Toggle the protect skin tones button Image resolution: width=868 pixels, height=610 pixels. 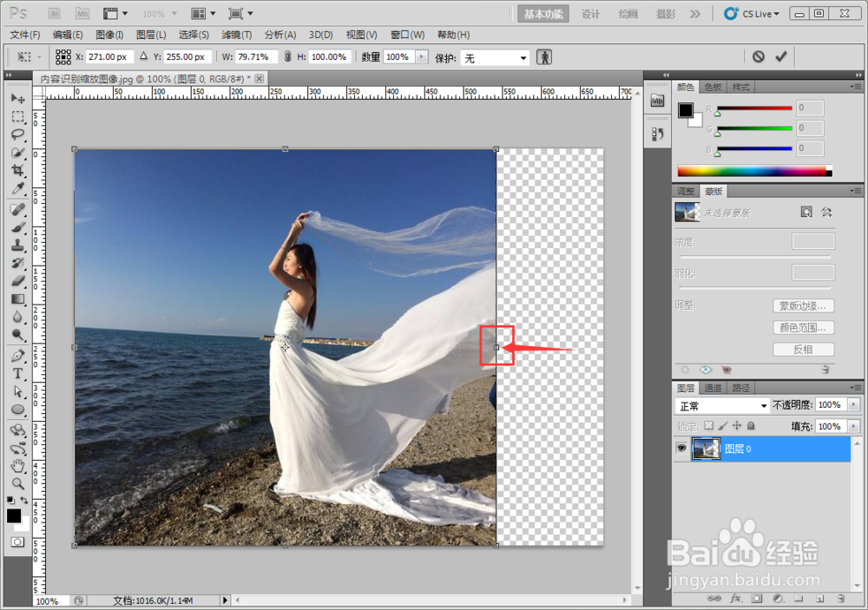click(544, 57)
